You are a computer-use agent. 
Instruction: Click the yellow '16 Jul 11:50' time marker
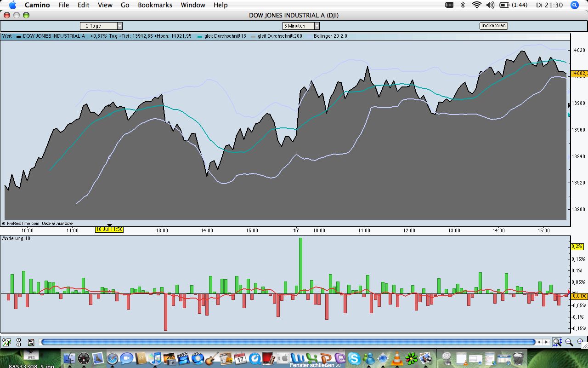pos(109,230)
